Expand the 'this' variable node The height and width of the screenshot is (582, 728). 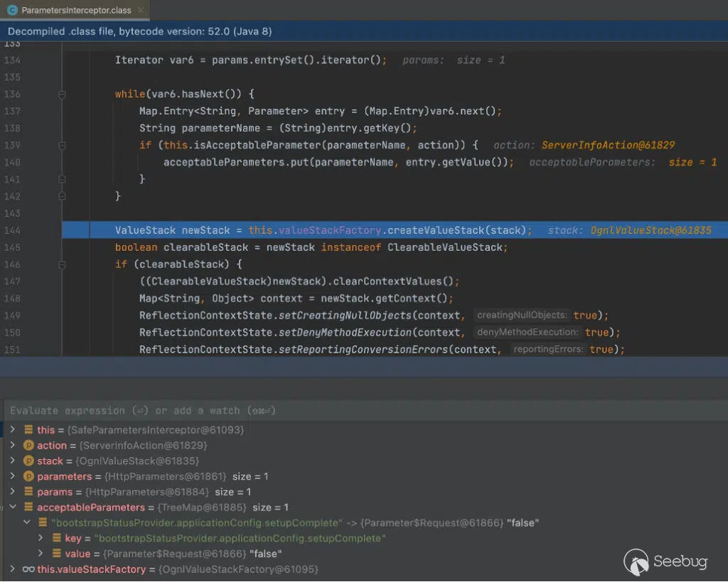(13, 430)
